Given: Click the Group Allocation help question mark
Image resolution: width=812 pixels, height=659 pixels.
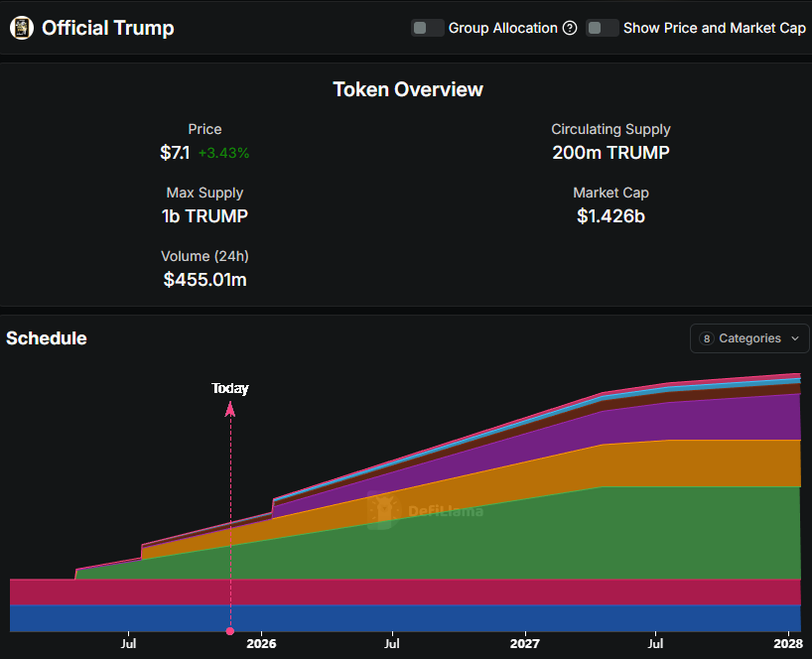Looking at the screenshot, I should click(570, 28).
